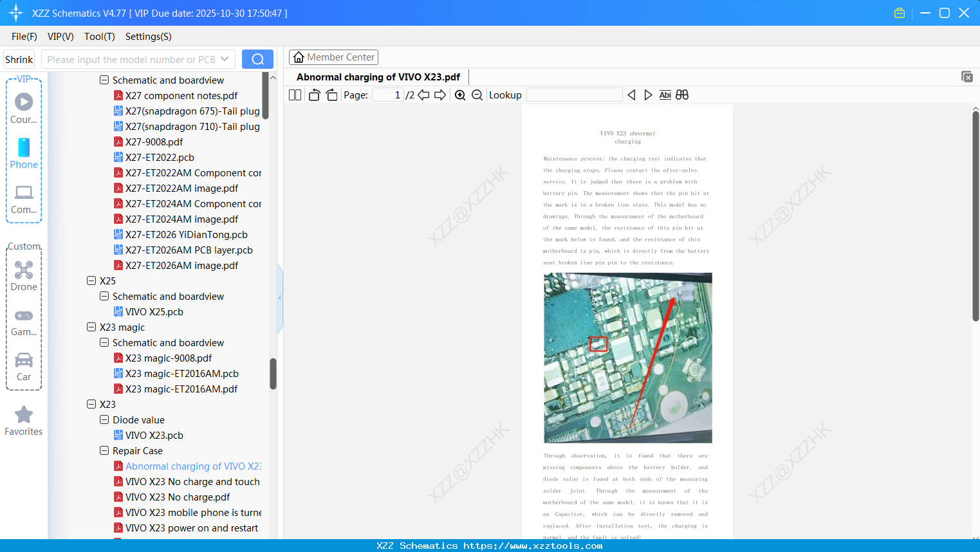Zoom out of the PDF
Screen dimensions: 980x552
(477, 95)
